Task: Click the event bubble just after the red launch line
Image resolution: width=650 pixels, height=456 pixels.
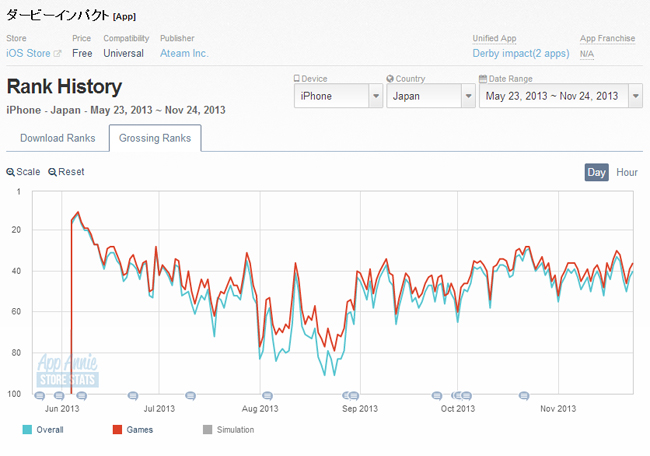Action: (82, 396)
